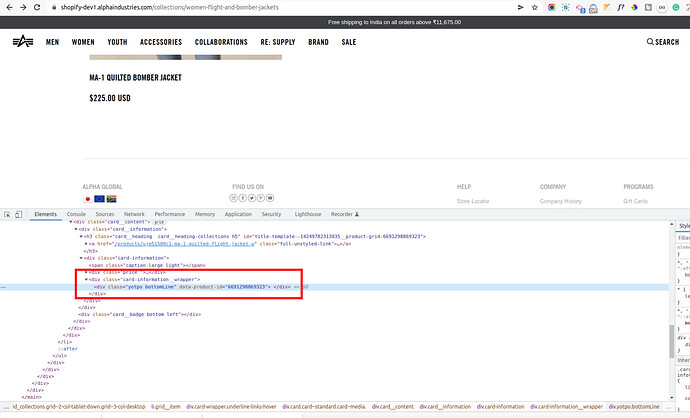Collapse the div card__information node
This screenshot has height=418, width=690.
coord(76,229)
